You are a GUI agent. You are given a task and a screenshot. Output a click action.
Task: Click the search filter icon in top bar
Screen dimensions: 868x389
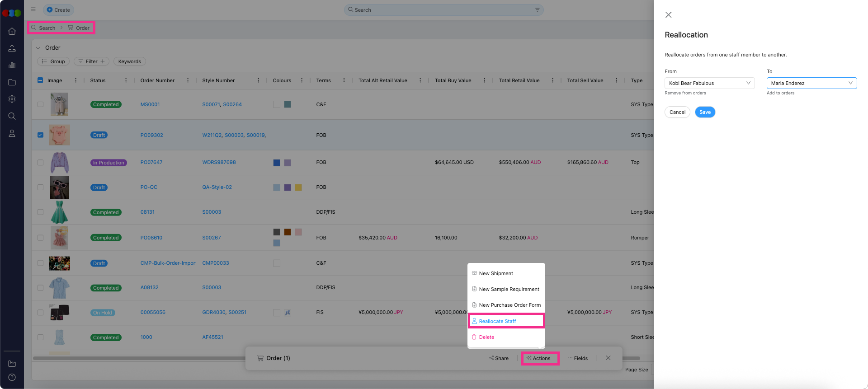(537, 10)
